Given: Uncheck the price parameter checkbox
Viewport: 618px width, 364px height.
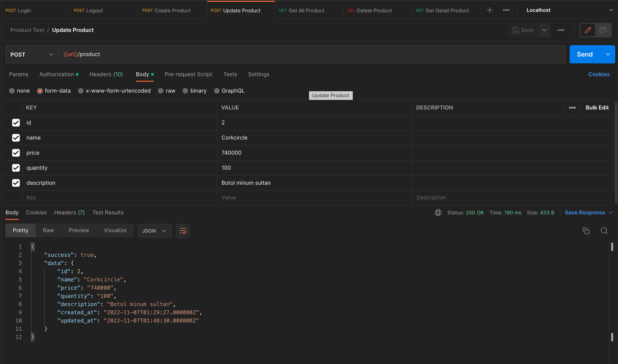Looking at the screenshot, I should tap(16, 153).
